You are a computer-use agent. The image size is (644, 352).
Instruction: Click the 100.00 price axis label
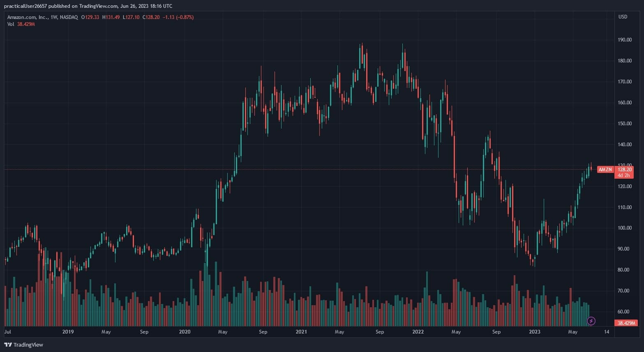pos(625,228)
